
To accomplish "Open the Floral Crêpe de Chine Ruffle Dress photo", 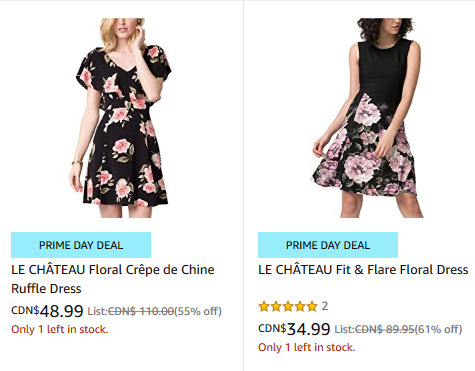I will [121, 118].
